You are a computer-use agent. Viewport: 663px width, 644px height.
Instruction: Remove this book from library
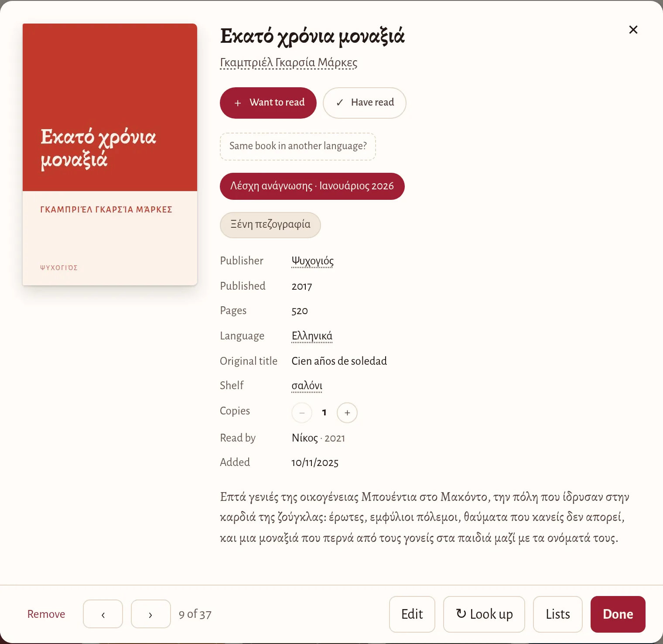46,614
